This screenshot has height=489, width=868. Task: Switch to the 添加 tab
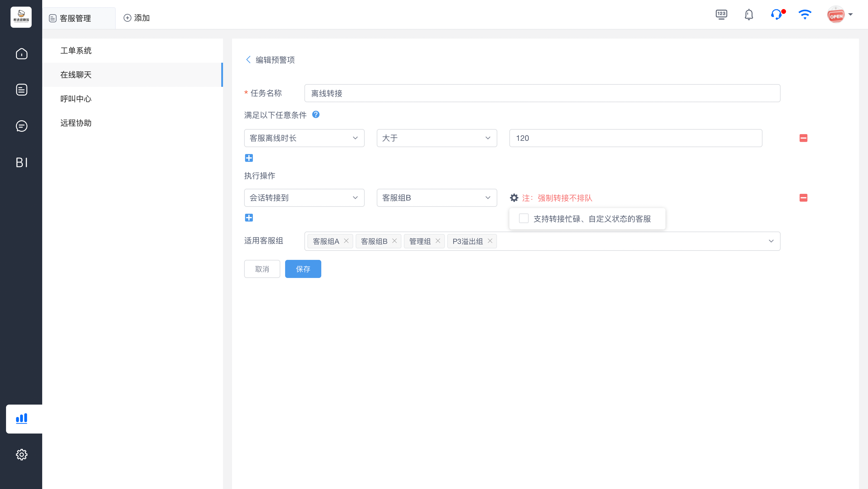[x=137, y=18]
